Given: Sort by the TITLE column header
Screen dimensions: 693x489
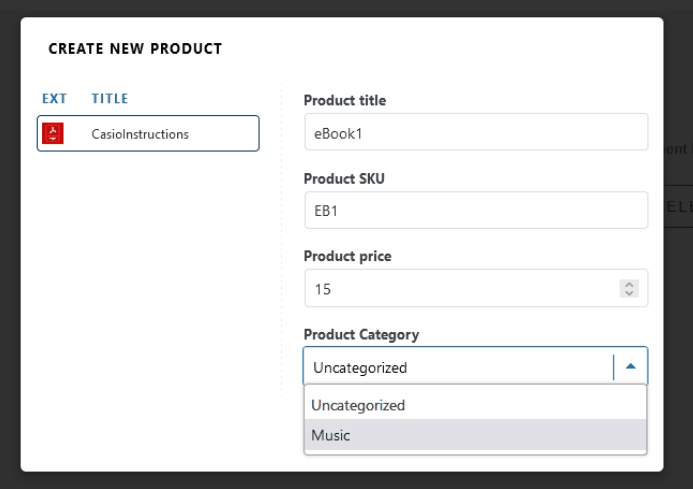Looking at the screenshot, I should 109,99.
